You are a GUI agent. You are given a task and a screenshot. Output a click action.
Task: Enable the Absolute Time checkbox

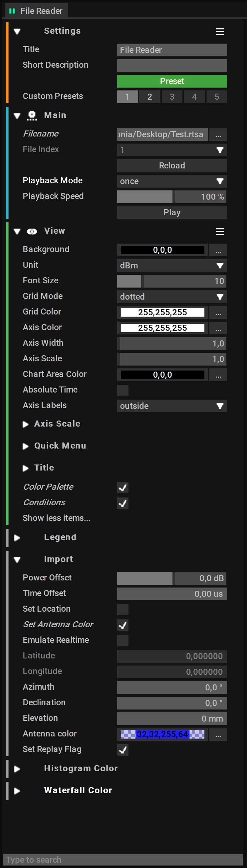123,390
